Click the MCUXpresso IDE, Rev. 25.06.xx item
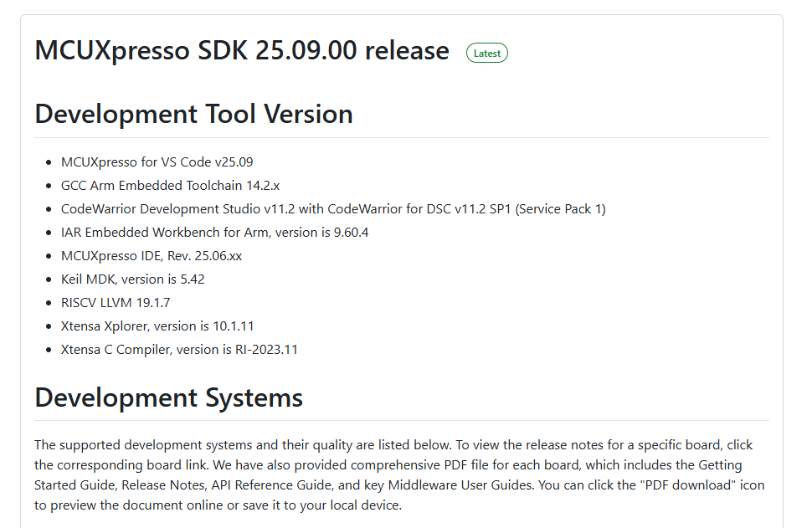The width and height of the screenshot is (812, 528). pyautogui.click(x=152, y=255)
